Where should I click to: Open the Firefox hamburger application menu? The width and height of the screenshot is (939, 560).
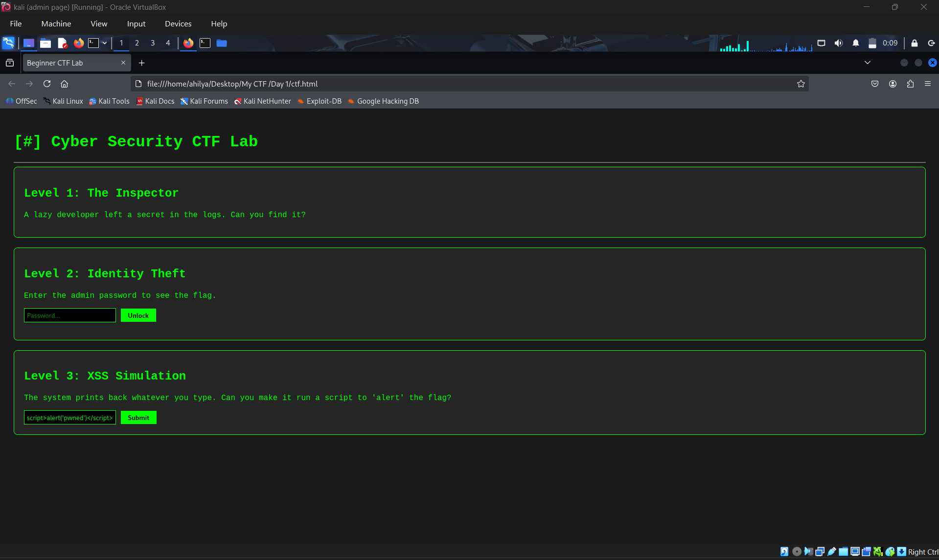(x=928, y=84)
